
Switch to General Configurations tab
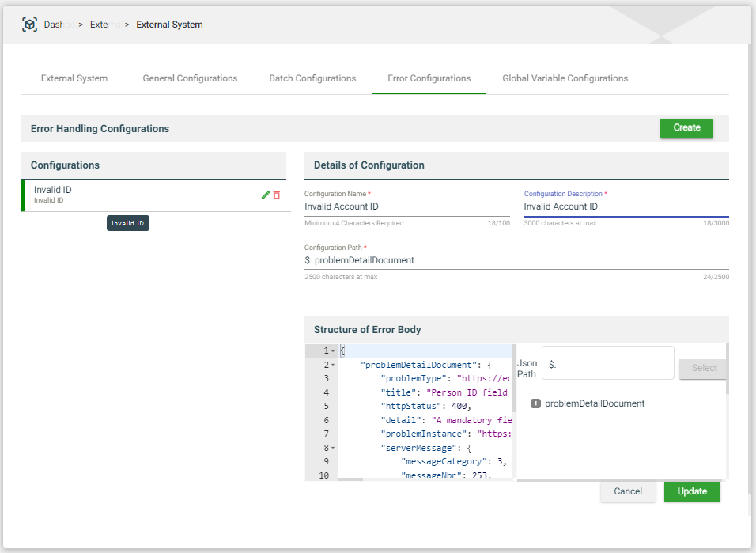pos(190,78)
